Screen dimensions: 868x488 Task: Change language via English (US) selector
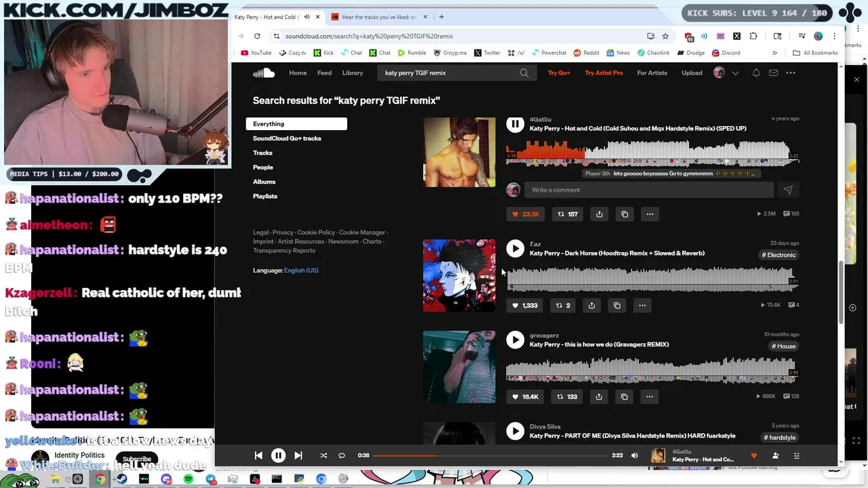pos(301,270)
